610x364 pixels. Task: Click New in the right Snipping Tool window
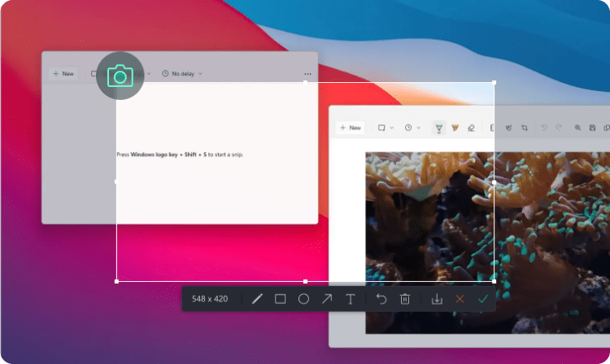coord(350,128)
